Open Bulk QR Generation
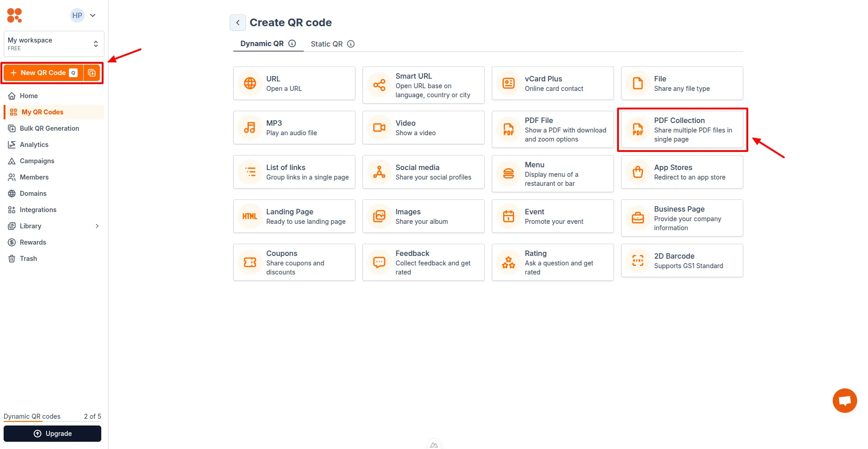 point(54,128)
